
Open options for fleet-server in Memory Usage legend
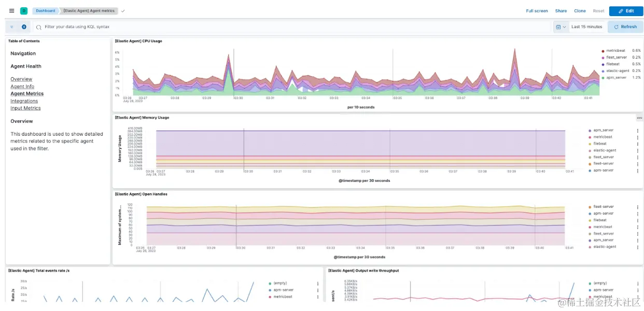pyautogui.click(x=638, y=164)
